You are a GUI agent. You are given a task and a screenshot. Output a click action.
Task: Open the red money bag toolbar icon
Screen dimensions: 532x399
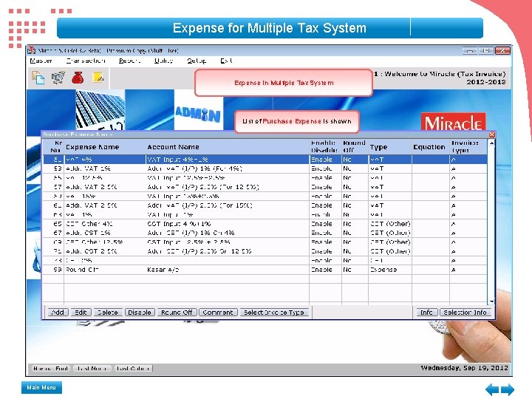(78, 78)
